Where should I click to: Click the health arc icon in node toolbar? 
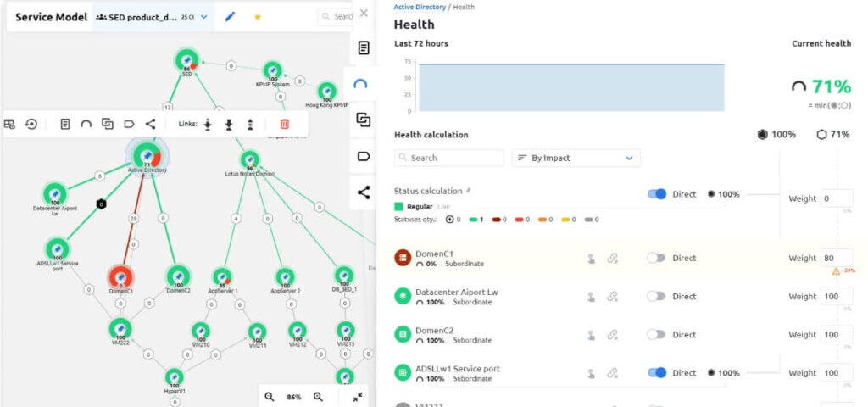pos(86,124)
